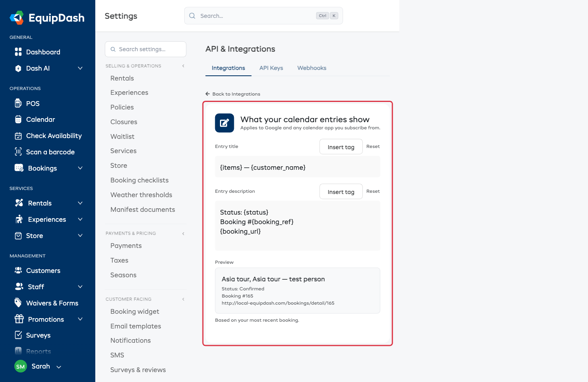Open Payments settings
Image resolution: width=588 pixels, height=382 pixels.
[126, 246]
